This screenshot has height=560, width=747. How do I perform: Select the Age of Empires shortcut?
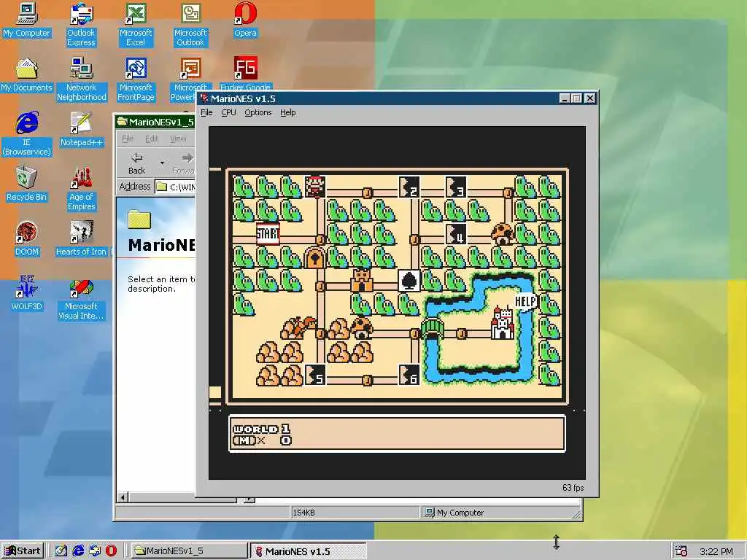pyautogui.click(x=82, y=189)
